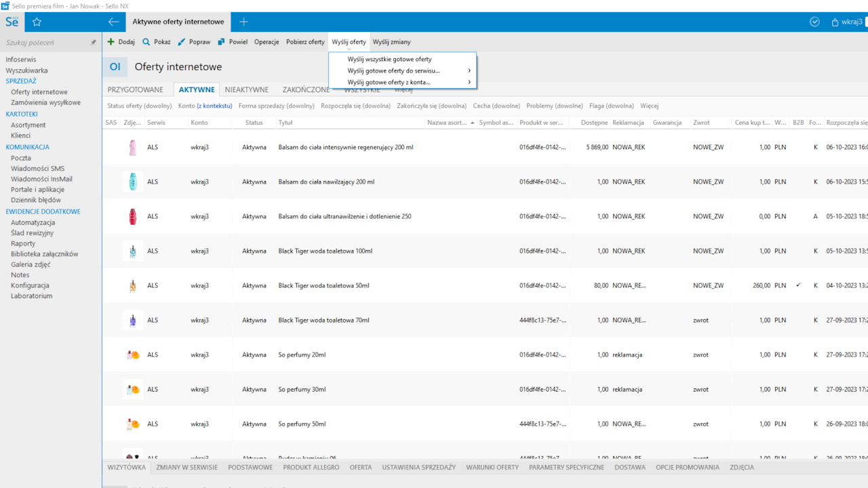Click the Popraw pencil icon

[x=182, y=42]
